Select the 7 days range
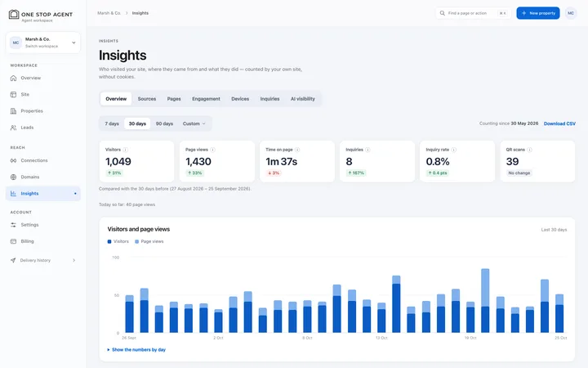This screenshot has height=368, width=588. click(x=112, y=123)
